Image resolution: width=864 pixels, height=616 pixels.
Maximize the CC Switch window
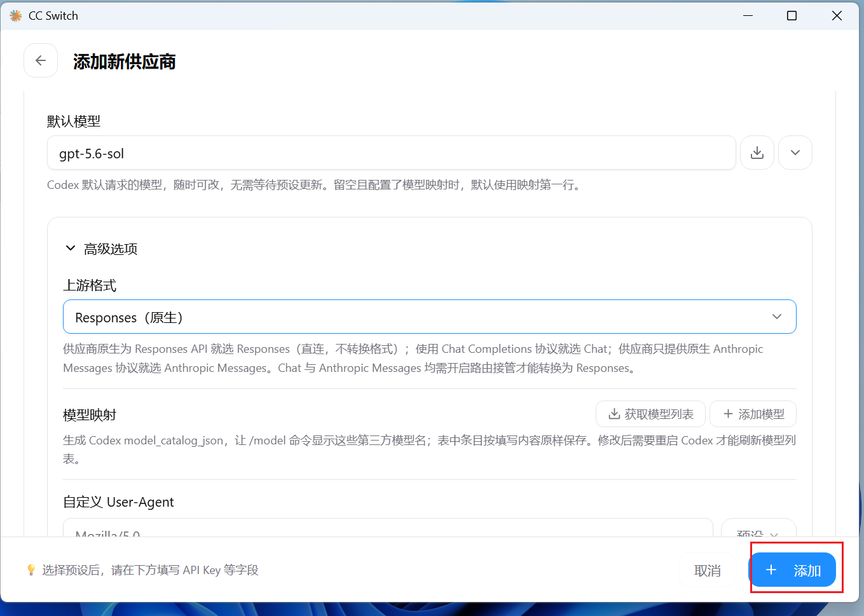pos(792,15)
